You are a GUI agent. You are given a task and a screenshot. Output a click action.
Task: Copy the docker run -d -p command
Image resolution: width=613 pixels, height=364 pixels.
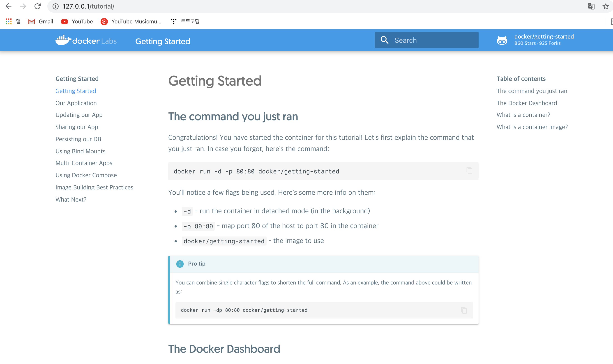pos(469,171)
